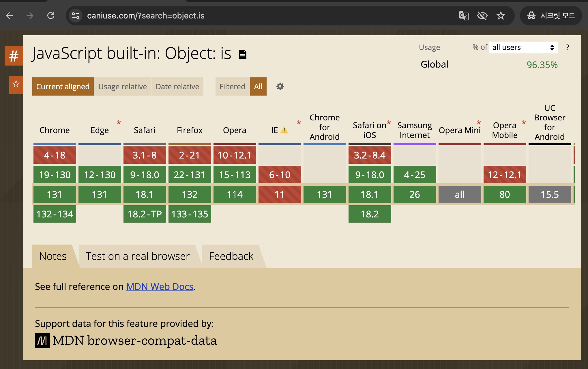Click the Opera Mobile header
This screenshot has width=588, height=369.
point(505,130)
